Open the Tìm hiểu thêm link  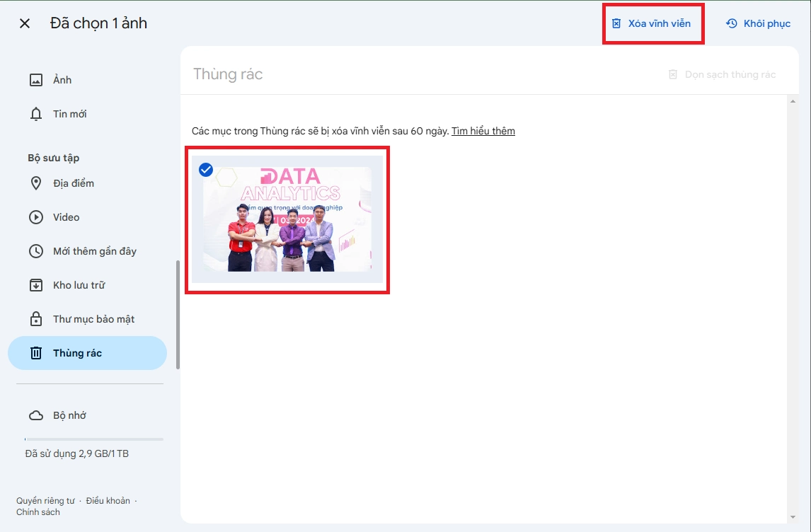point(483,131)
